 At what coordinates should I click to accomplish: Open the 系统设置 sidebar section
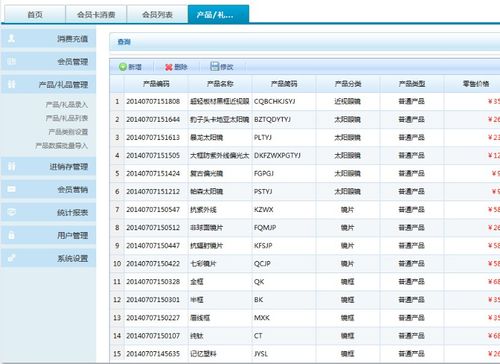click(48, 258)
